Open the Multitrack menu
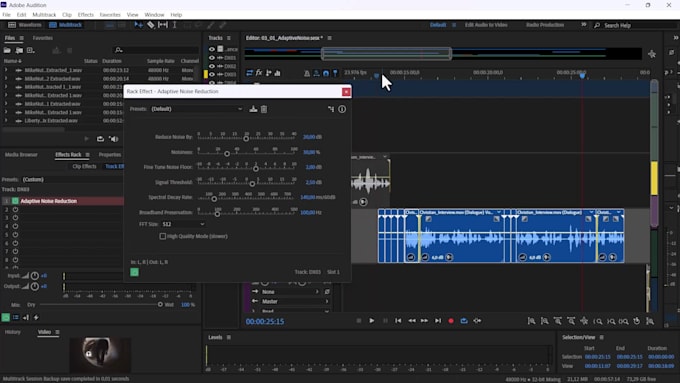This screenshot has height=383, width=680. point(44,15)
